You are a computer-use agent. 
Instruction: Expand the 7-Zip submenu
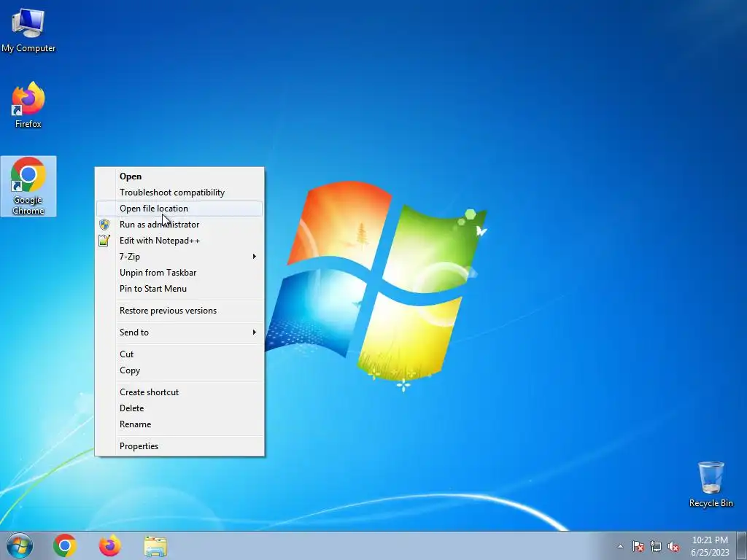[179, 257]
